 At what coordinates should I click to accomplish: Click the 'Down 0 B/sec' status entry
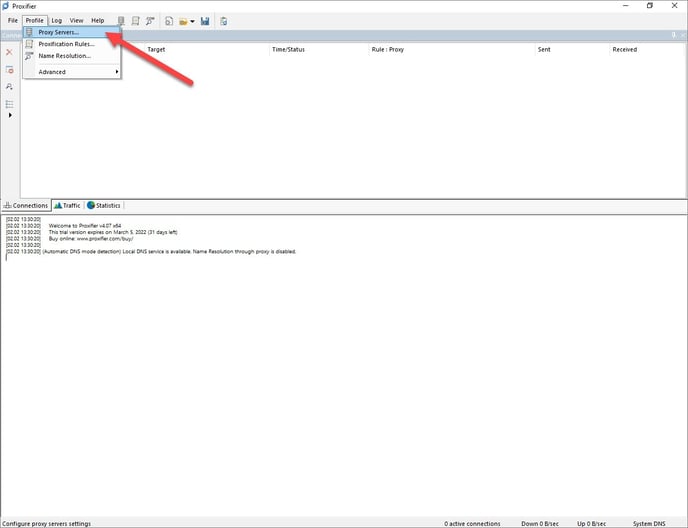540,524
